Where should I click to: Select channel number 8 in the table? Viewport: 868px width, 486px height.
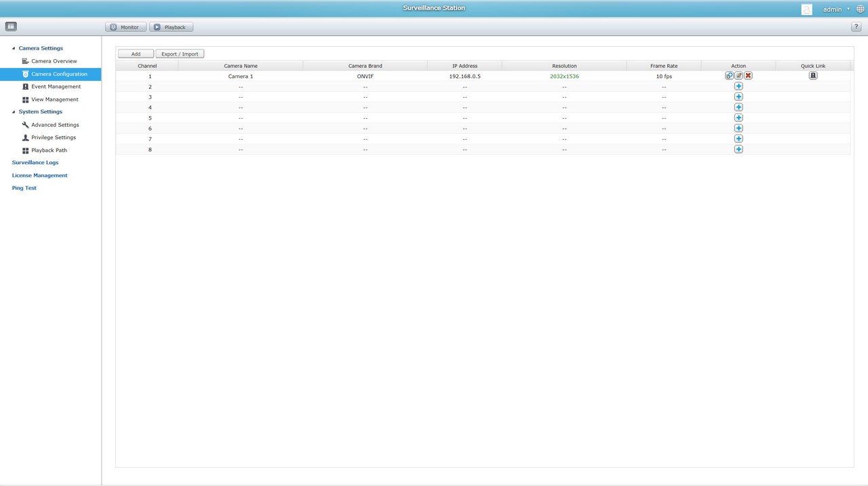(150, 149)
